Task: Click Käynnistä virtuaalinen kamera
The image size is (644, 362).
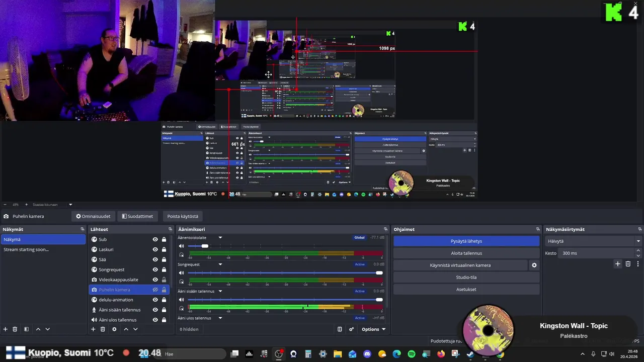Action: 460,265
